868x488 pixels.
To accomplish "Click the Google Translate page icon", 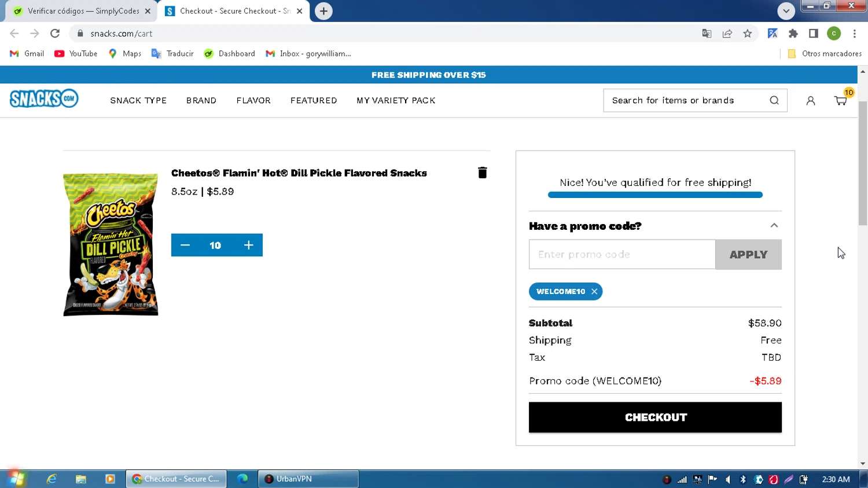I will click(x=707, y=34).
